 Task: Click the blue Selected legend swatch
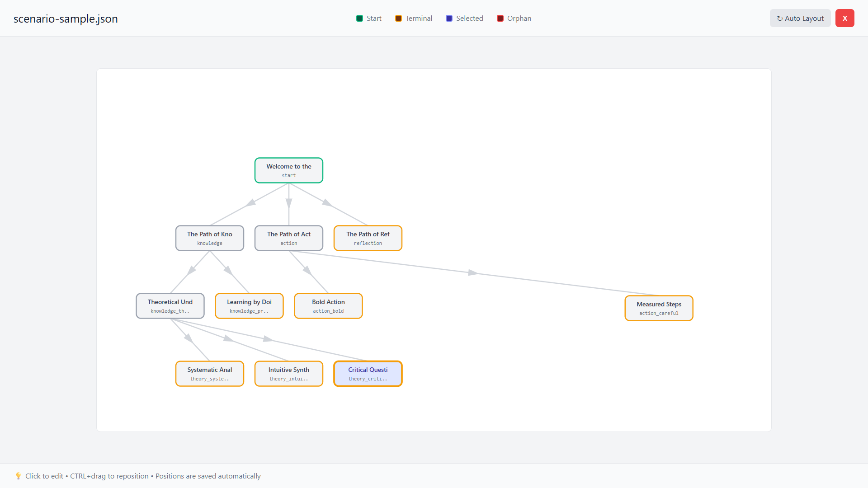pyautogui.click(x=449, y=19)
